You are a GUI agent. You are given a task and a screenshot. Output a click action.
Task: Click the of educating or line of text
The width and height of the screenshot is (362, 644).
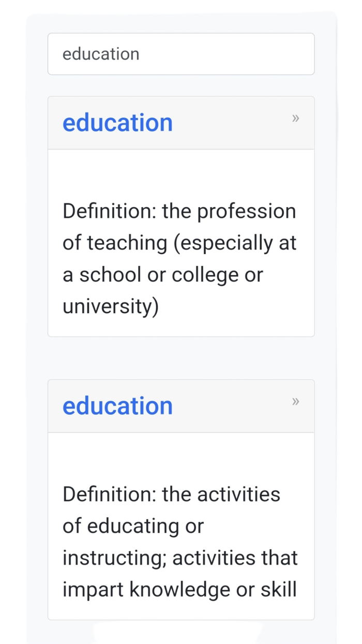[x=133, y=526]
